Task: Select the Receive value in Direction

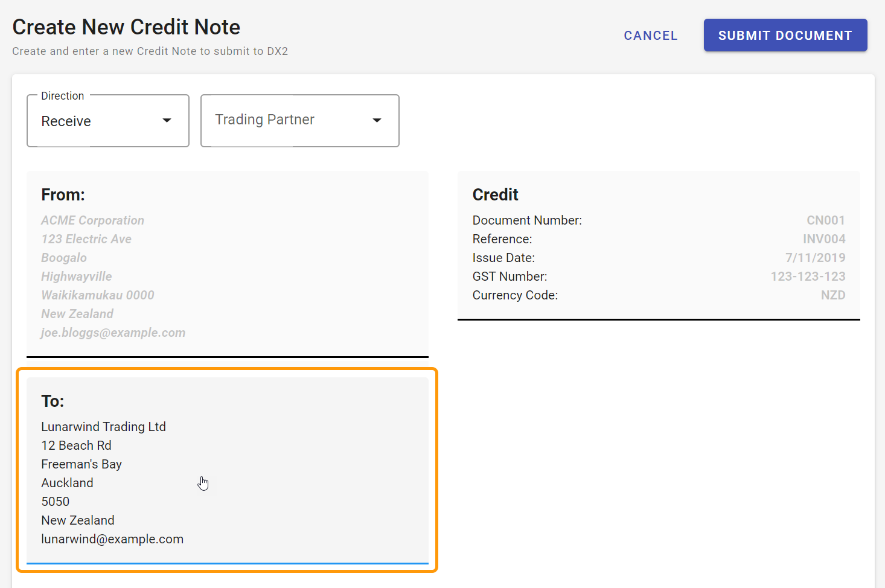Action: (x=66, y=121)
